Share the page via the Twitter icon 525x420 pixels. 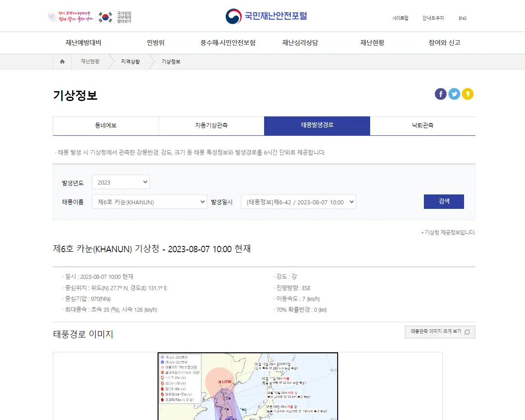pyautogui.click(x=454, y=94)
